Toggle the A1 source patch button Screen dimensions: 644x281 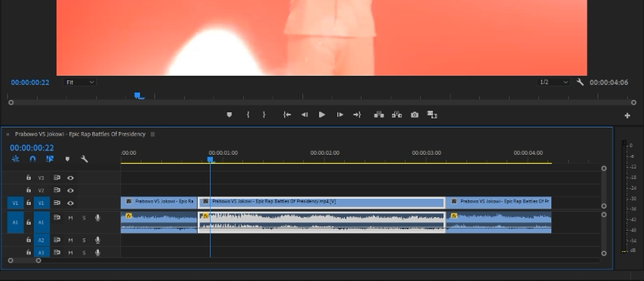pos(15,222)
